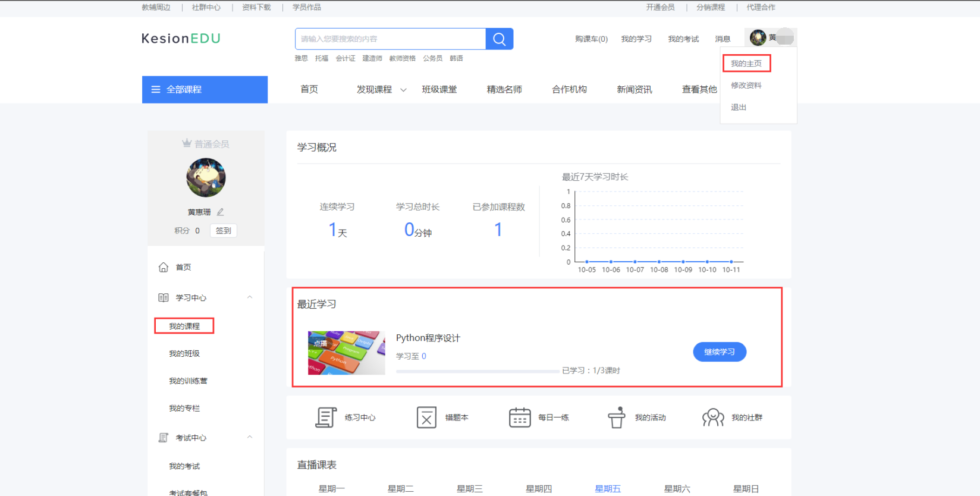Open the 我的活动 activities icon
980x496 pixels.
point(617,417)
